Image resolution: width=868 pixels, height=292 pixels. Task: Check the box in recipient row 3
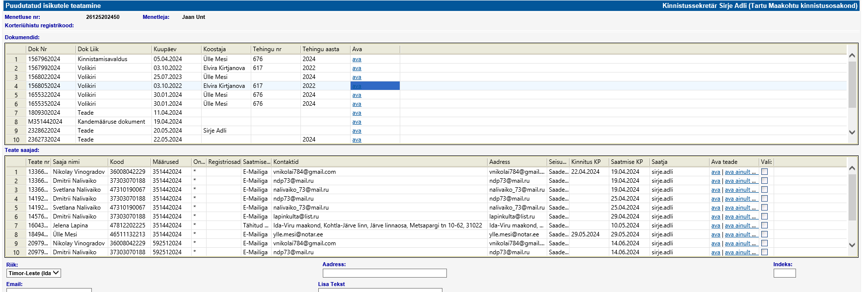click(764, 190)
